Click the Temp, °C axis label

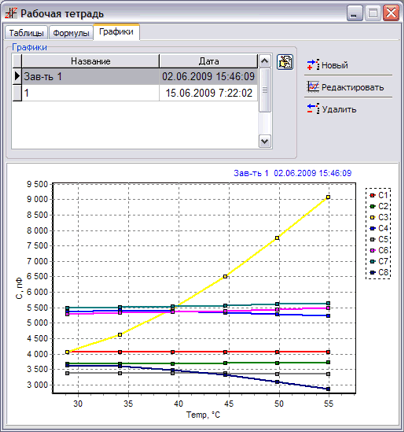[x=203, y=415]
